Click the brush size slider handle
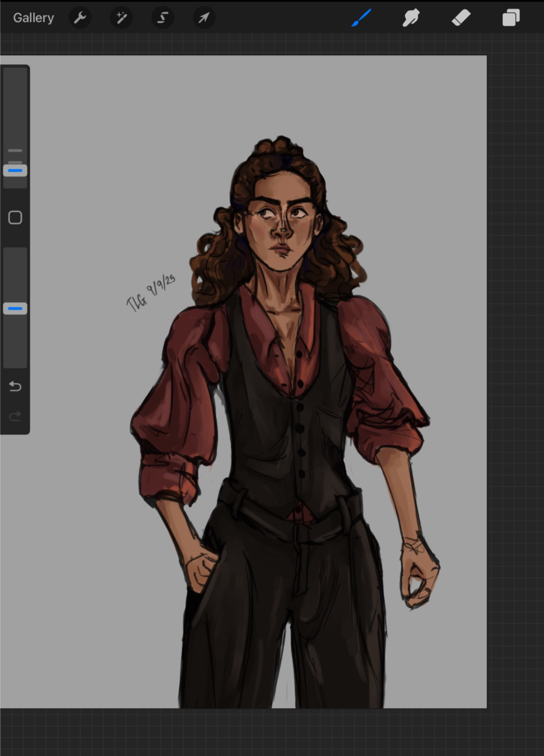 (15, 171)
